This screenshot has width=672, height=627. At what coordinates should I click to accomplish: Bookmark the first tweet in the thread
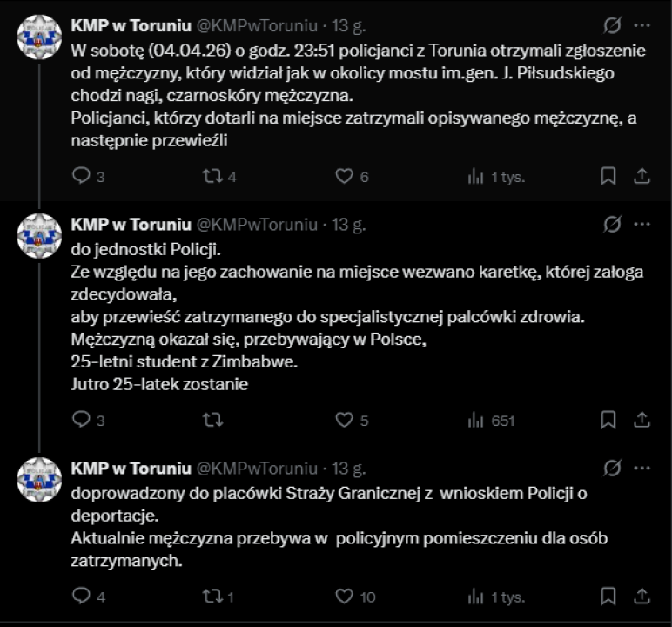[x=608, y=176]
